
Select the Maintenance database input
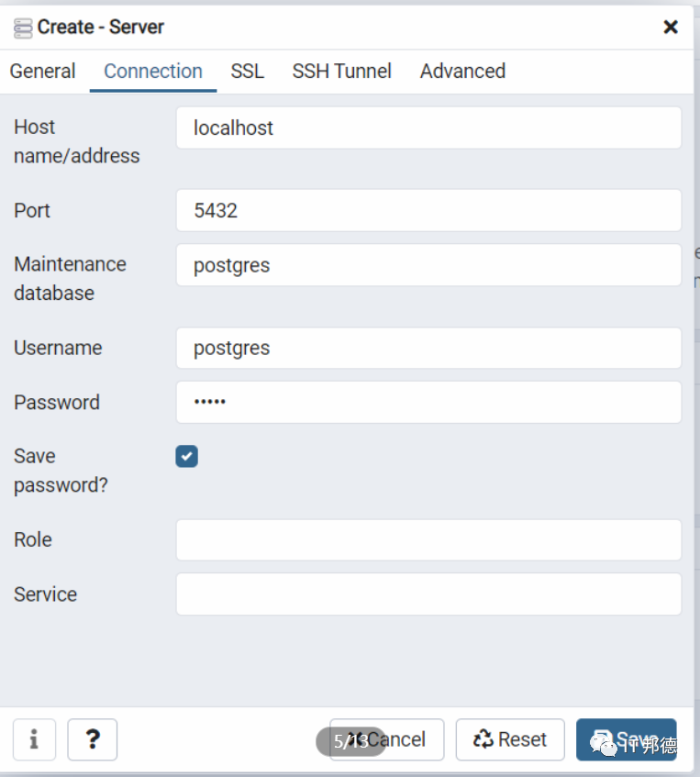pyautogui.click(x=428, y=264)
